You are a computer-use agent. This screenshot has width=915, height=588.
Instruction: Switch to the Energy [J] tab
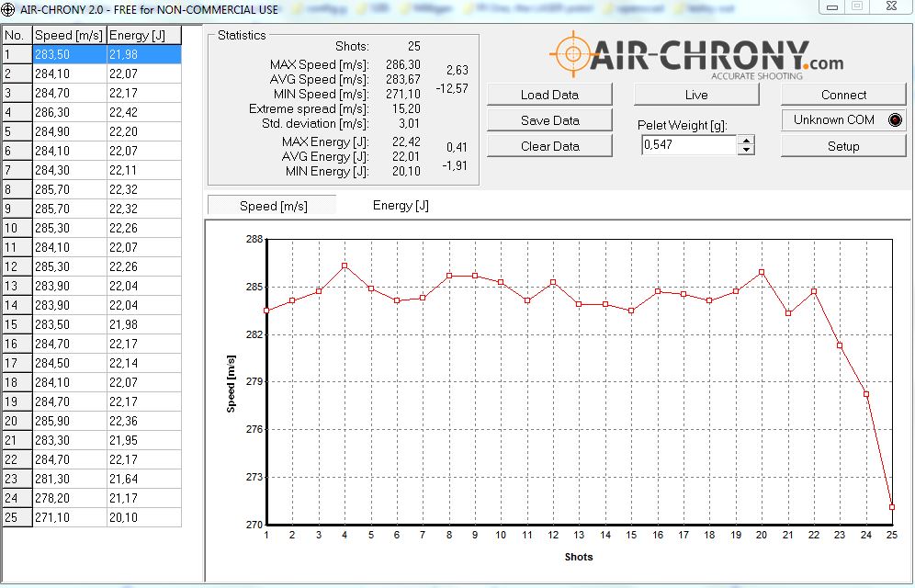pyautogui.click(x=401, y=205)
